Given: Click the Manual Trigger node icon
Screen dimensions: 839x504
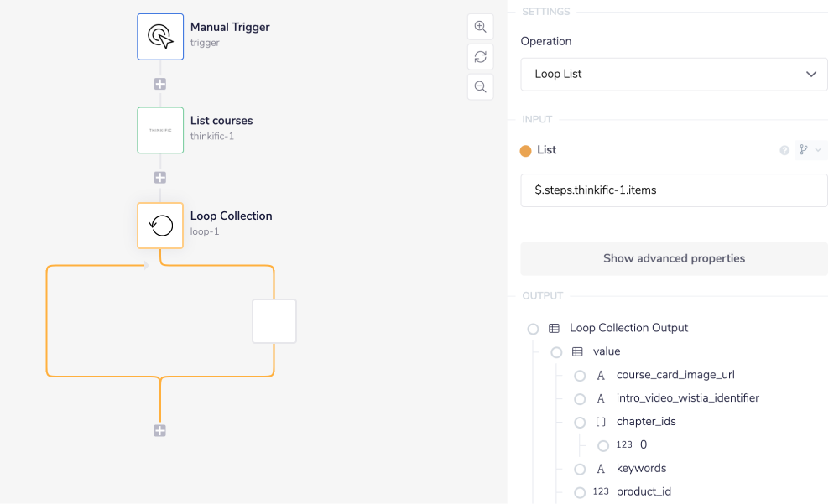Looking at the screenshot, I should tap(160, 36).
